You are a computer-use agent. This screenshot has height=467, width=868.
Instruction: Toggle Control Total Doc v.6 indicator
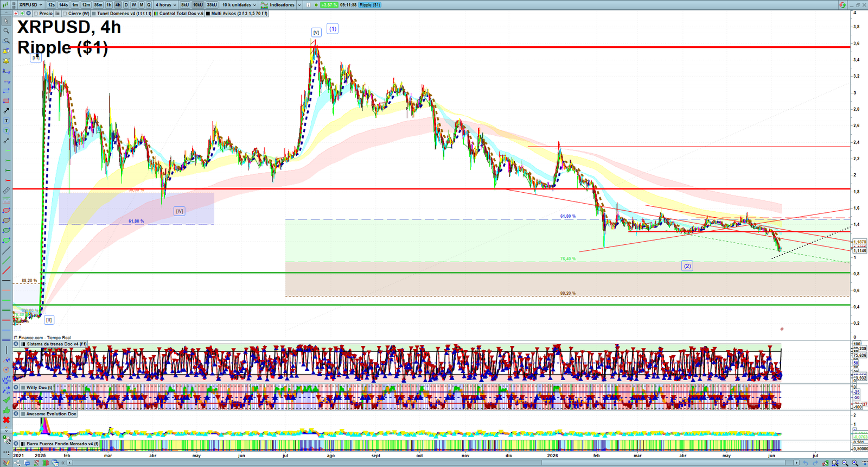156,14
